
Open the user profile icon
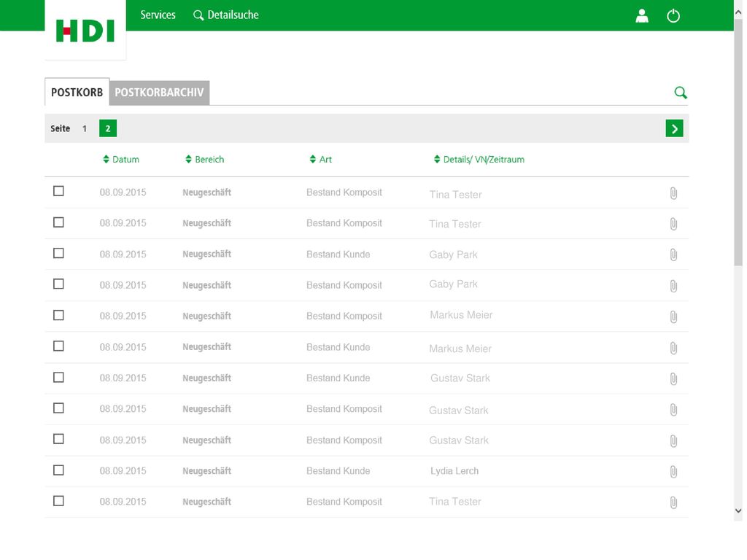click(x=642, y=16)
